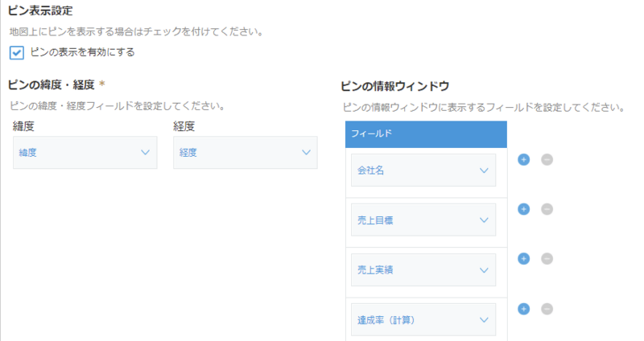Add a row after 売上実績 field

click(523, 259)
